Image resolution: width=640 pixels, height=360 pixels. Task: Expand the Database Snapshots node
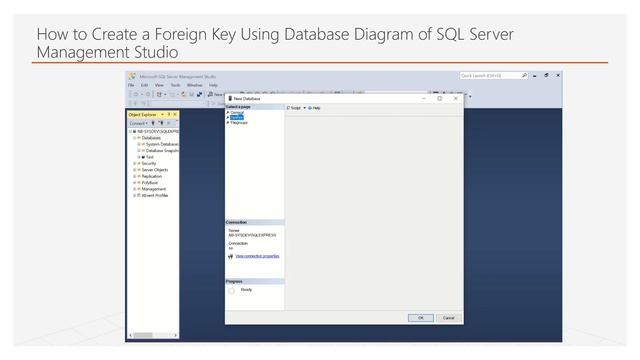(x=139, y=151)
